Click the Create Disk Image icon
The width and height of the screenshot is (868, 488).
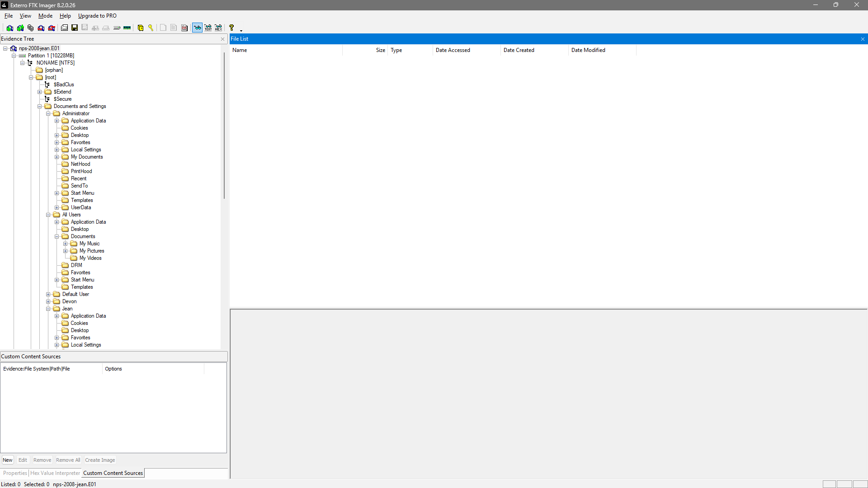[x=64, y=28]
